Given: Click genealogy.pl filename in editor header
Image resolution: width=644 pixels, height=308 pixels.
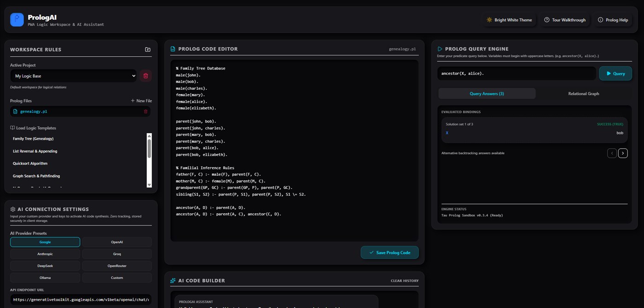Looking at the screenshot, I should point(402,49).
